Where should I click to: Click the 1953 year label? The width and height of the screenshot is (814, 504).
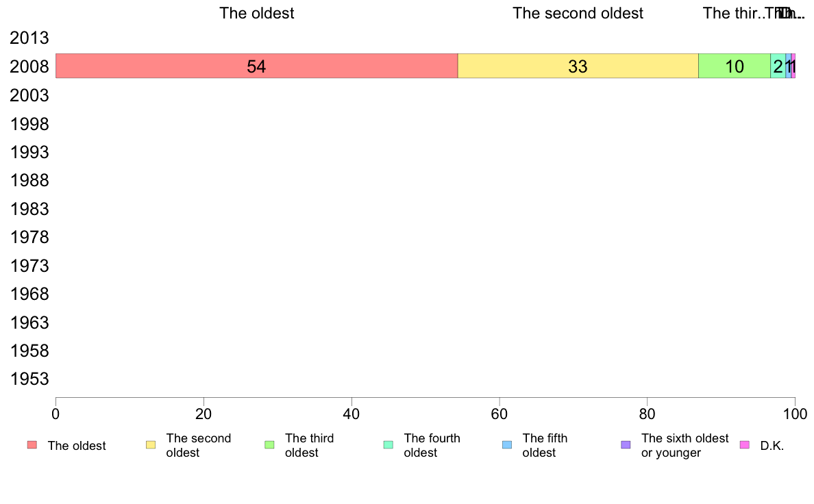click(29, 379)
